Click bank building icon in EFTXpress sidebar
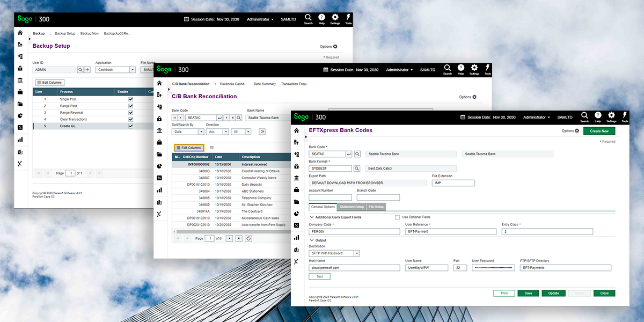The width and height of the screenshot is (644, 322). pos(297,178)
